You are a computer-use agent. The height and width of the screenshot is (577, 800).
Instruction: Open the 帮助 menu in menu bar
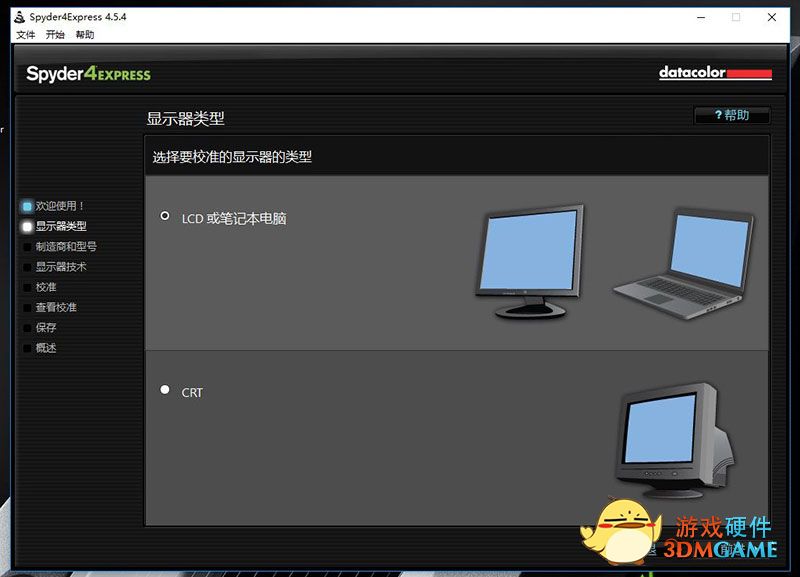(x=85, y=35)
